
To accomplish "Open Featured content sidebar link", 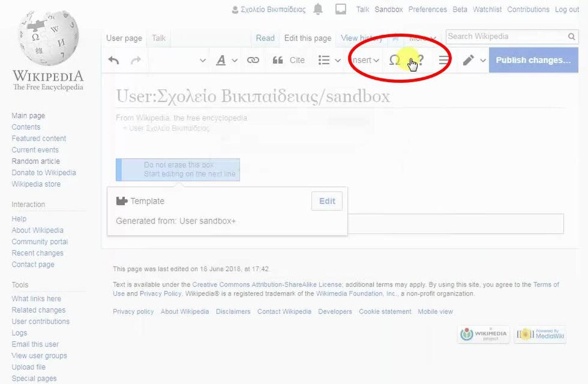I will 39,138.
